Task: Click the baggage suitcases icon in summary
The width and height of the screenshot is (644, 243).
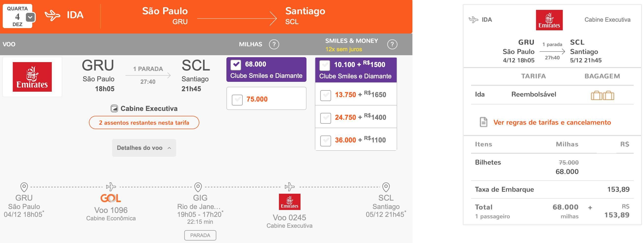Action: click(x=602, y=95)
